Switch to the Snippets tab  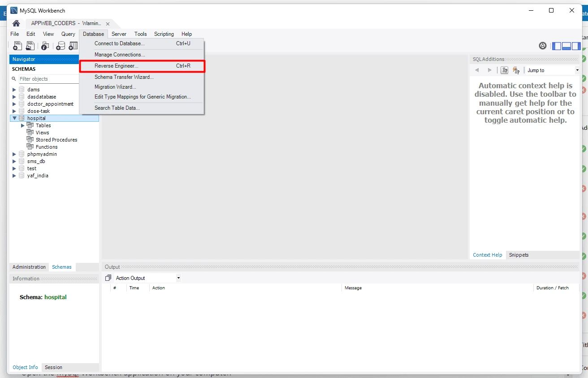[519, 255]
